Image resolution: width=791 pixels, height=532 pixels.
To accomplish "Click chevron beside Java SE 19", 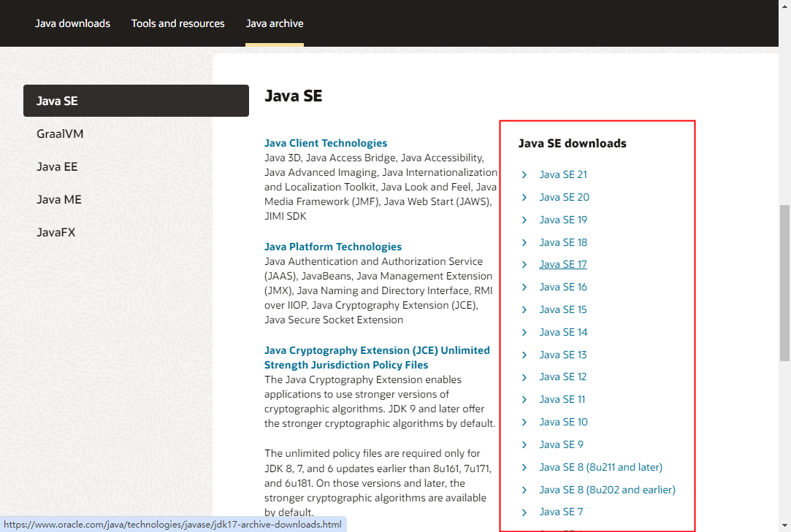I will coord(524,220).
